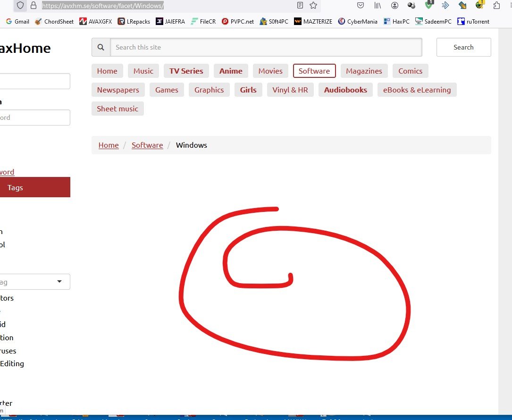Viewport: 512px width, 420px height.
Task: Go to the Audiobooks category
Action: 345,90
